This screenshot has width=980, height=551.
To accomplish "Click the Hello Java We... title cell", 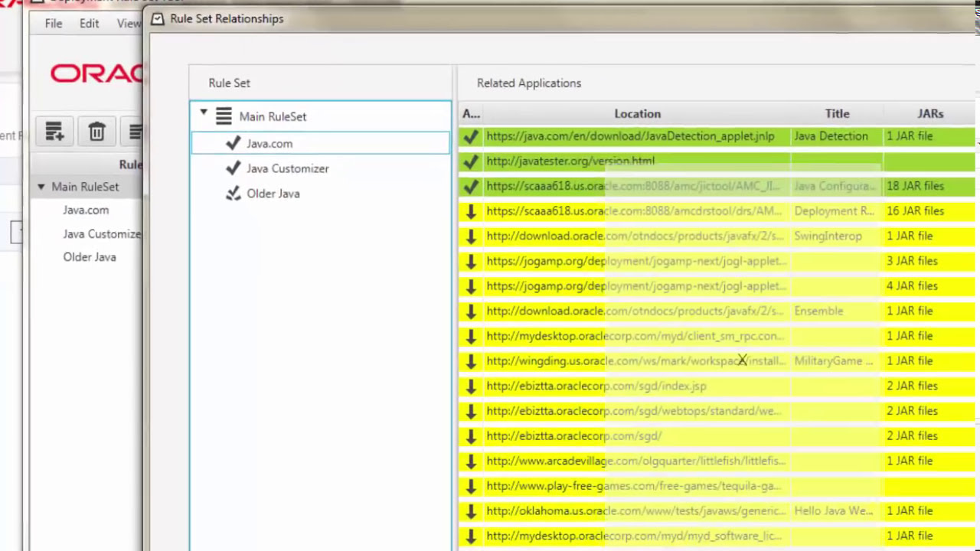I will pos(833,511).
